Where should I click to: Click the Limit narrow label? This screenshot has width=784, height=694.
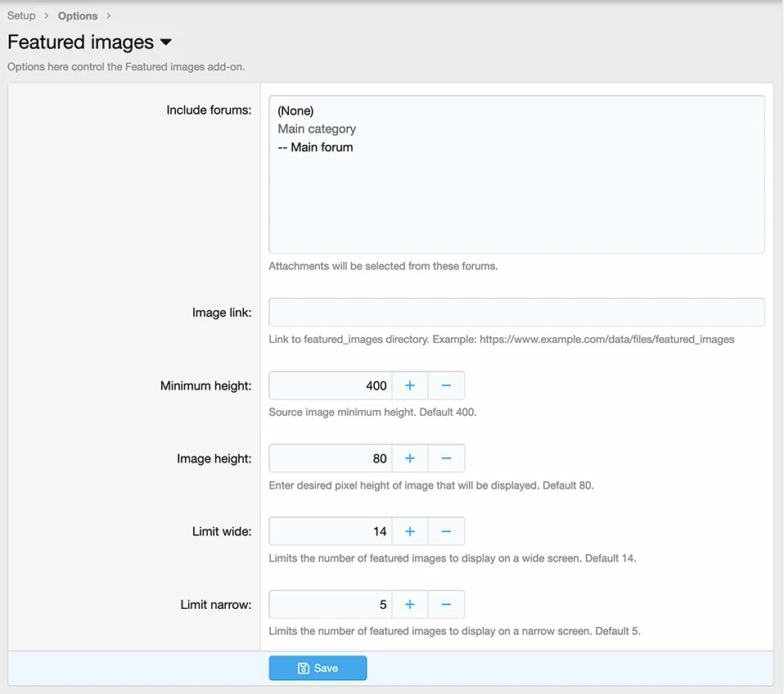(216, 605)
